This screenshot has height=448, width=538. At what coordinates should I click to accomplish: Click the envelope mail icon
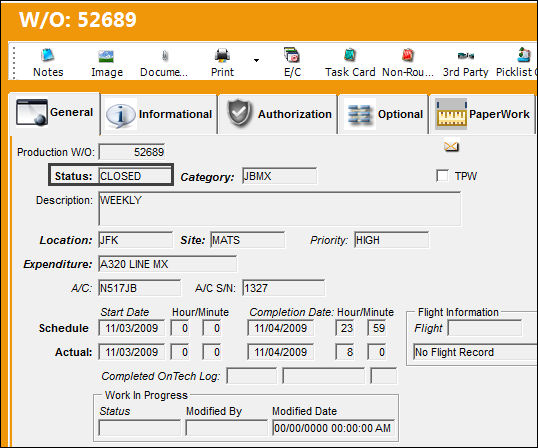451,146
